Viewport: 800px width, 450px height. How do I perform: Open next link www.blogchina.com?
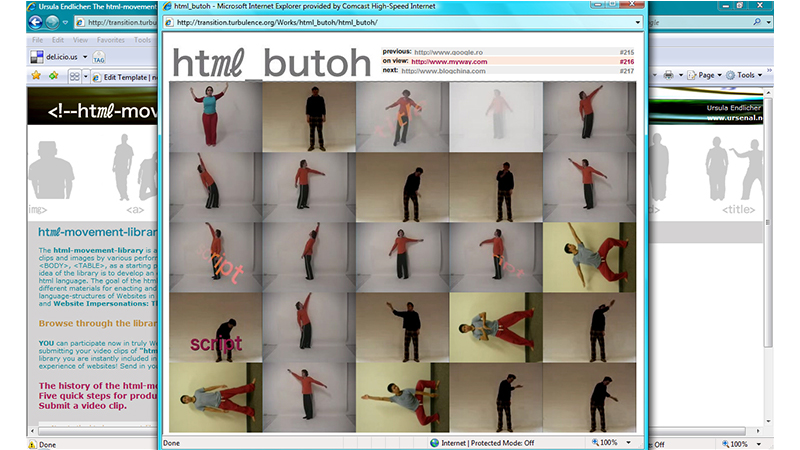[x=443, y=71]
